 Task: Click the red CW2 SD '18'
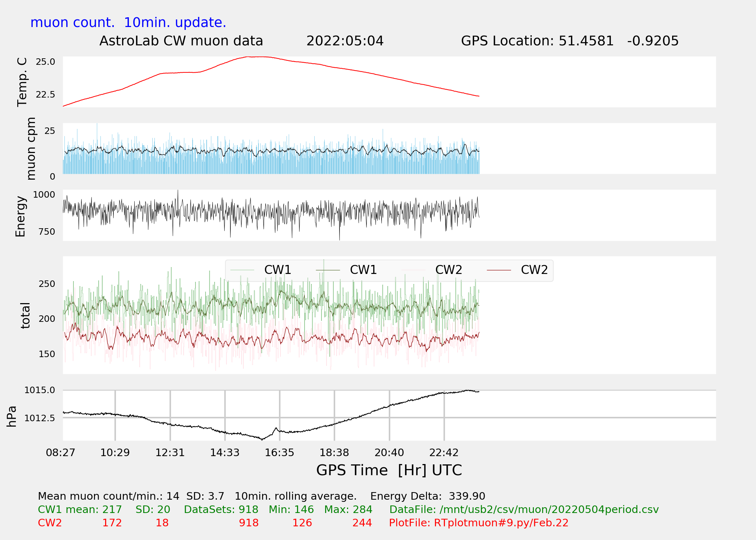[x=162, y=523]
